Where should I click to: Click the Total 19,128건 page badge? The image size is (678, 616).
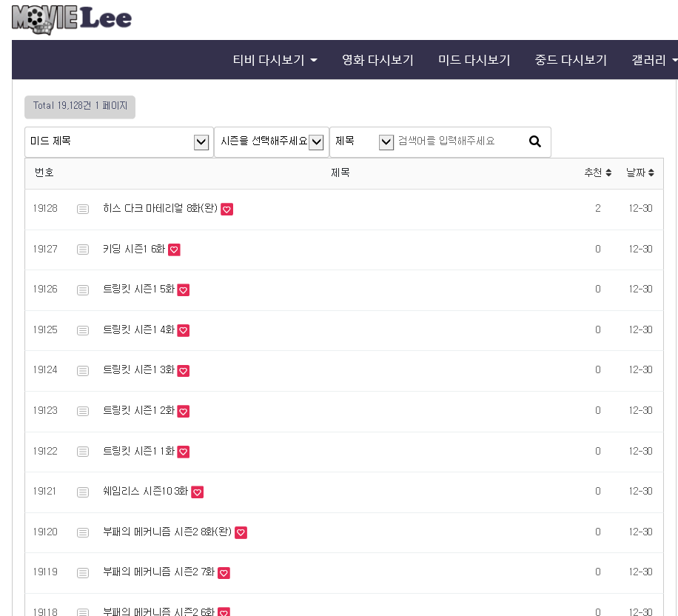(x=80, y=106)
